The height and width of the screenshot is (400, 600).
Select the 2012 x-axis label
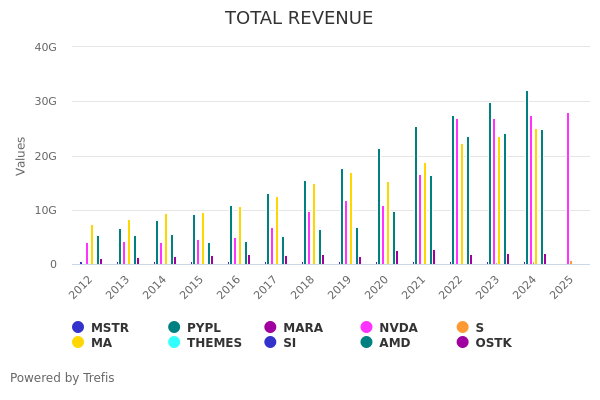tap(82, 286)
